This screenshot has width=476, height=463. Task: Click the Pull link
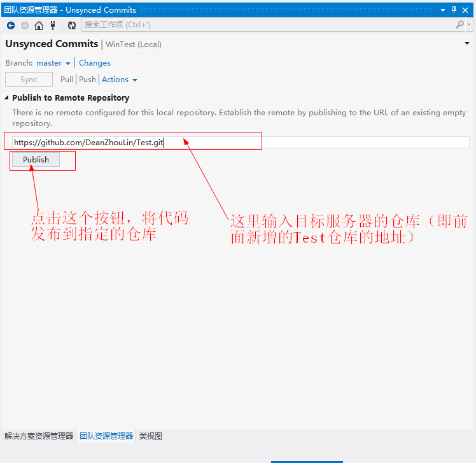(x=66, y=80)
